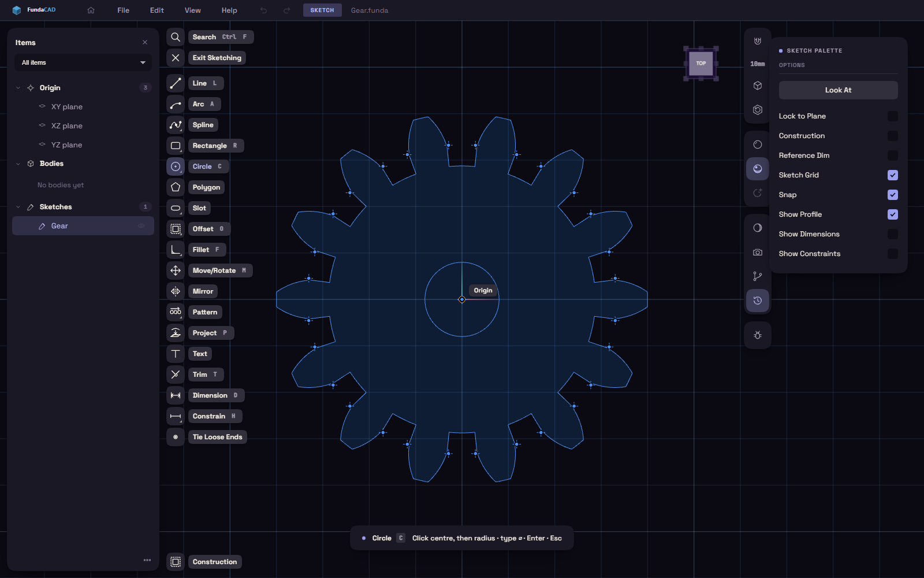
Task: Enable the Show Dimensions checkbox
Action: point(893,234)
